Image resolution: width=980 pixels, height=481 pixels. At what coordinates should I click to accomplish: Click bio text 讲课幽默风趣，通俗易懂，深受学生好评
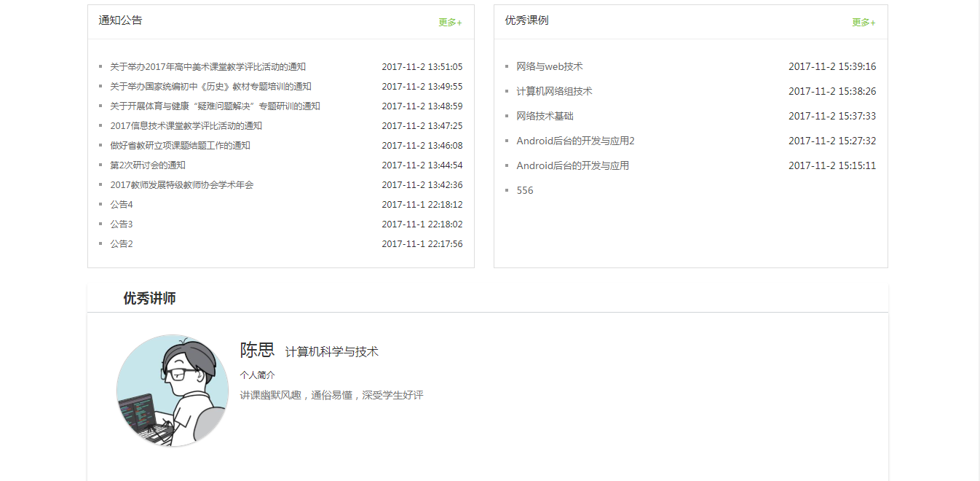pyautogui.click(x=331, y=396)
